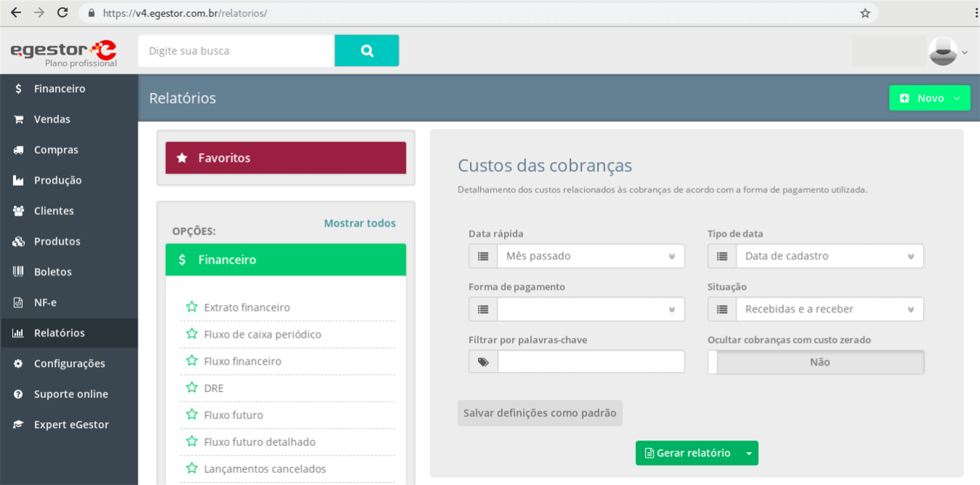Open Compras in the sidebar
Viewport: 980px width, 485px height.
coord(69,150)
